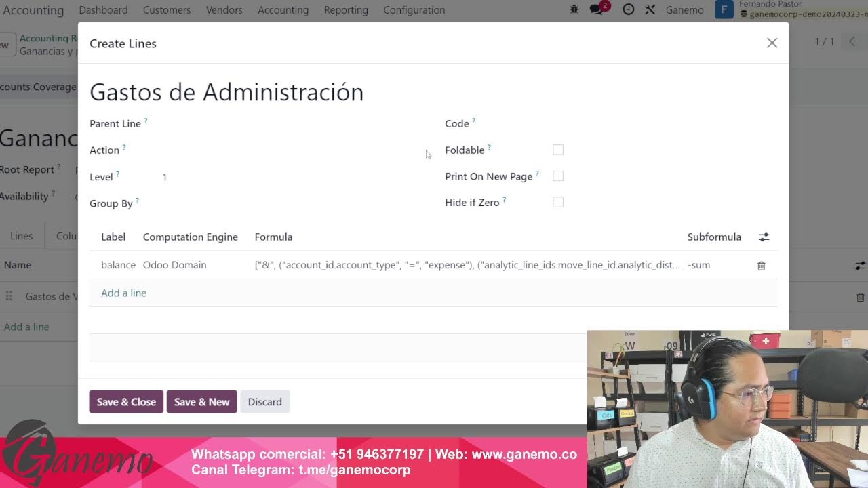Open the debug bug icon in the top bar

[x=574, y=10]
